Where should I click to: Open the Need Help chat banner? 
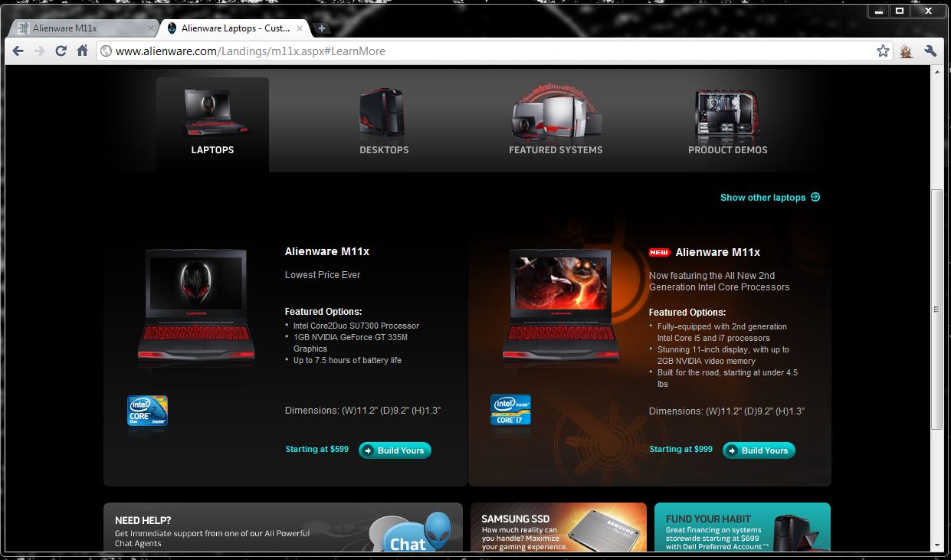(x=284, y=527)
